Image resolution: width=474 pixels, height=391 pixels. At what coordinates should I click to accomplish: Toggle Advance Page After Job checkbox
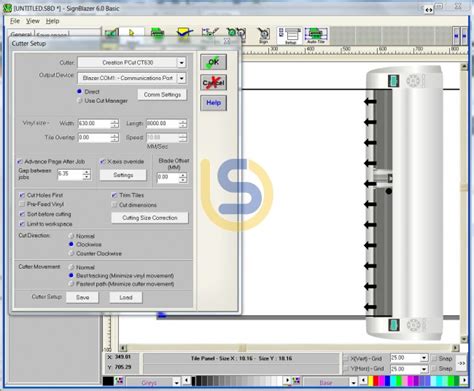coord(20,162)
